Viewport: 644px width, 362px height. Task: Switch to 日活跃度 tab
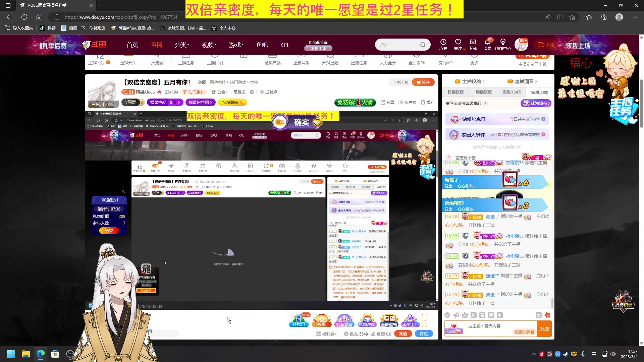(x=456, y=92)
